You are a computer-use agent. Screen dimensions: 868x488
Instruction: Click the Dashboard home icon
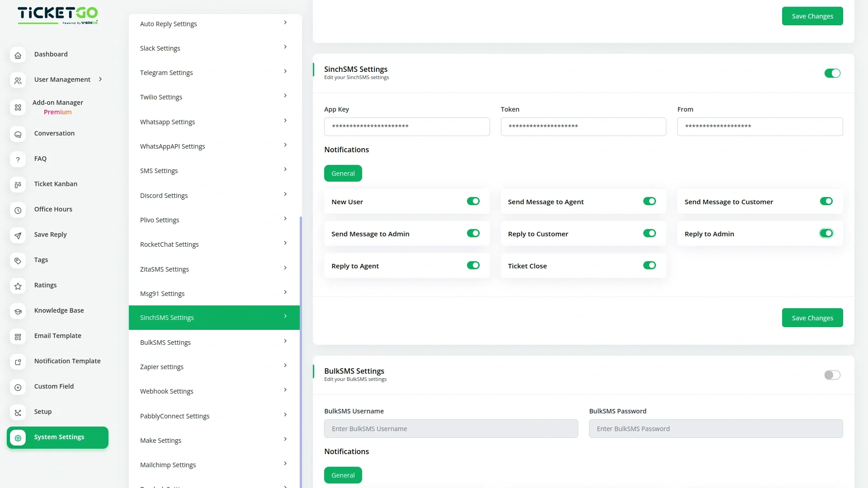(x=18, y=55)
